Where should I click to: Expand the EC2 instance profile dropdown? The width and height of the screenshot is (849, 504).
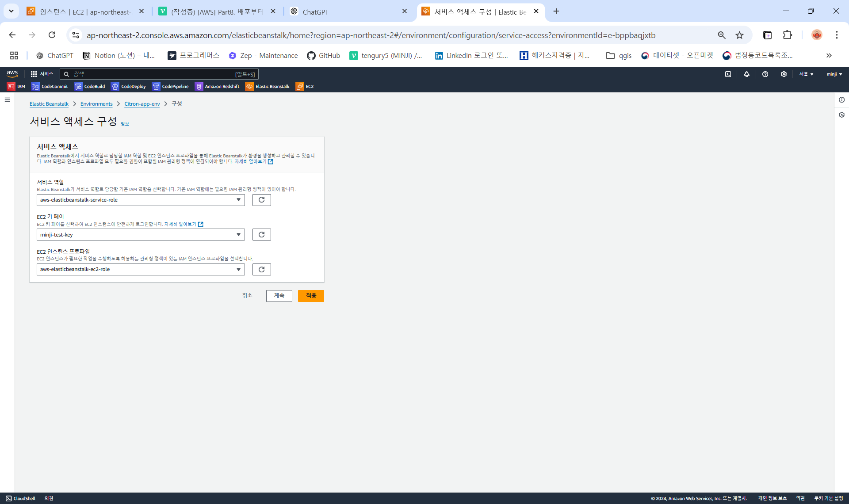point(141,269)
